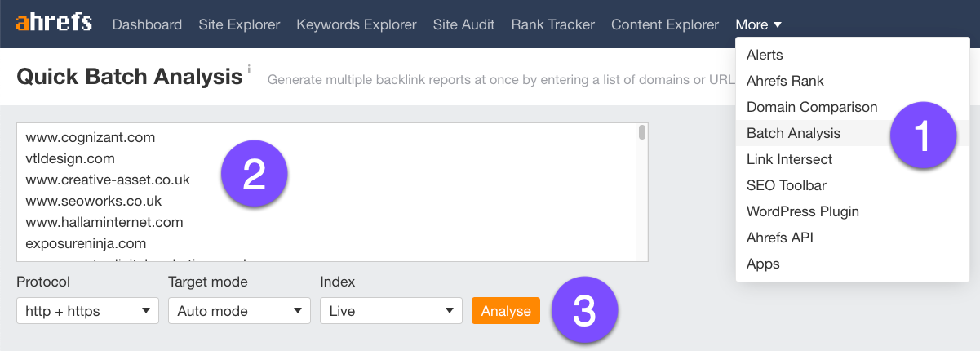Go to Site Explorer

tap(239, 24)
